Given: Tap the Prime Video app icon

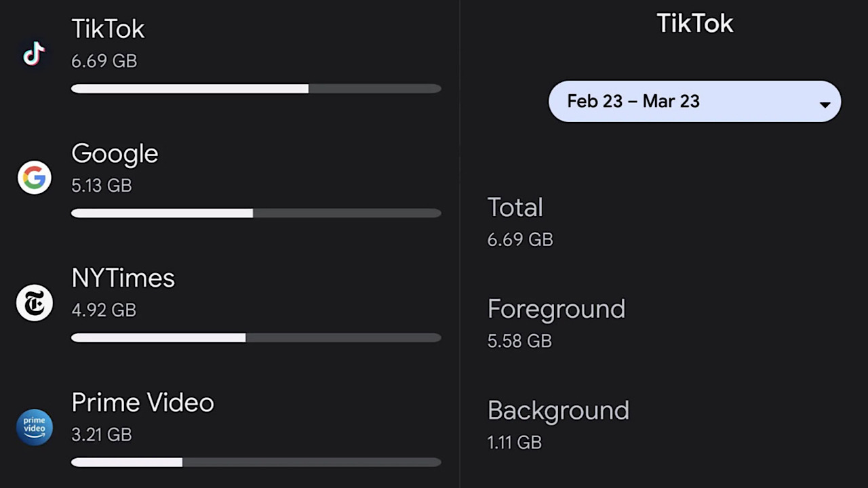Looking at the screenshot, I should 34,427.
